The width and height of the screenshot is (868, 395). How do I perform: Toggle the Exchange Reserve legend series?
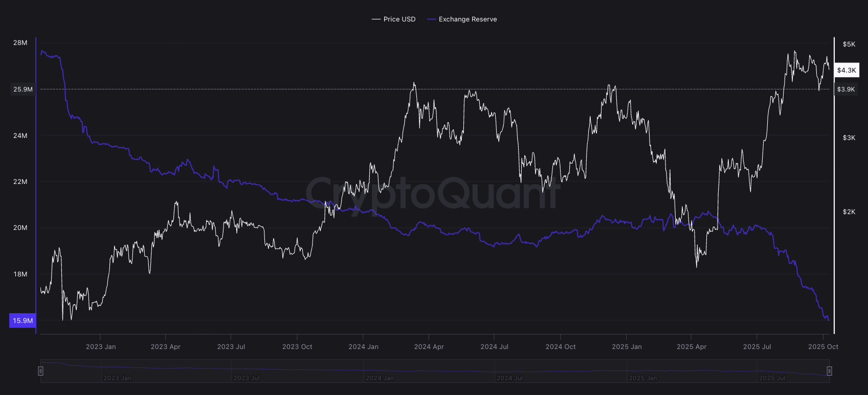tap(467, 19)
